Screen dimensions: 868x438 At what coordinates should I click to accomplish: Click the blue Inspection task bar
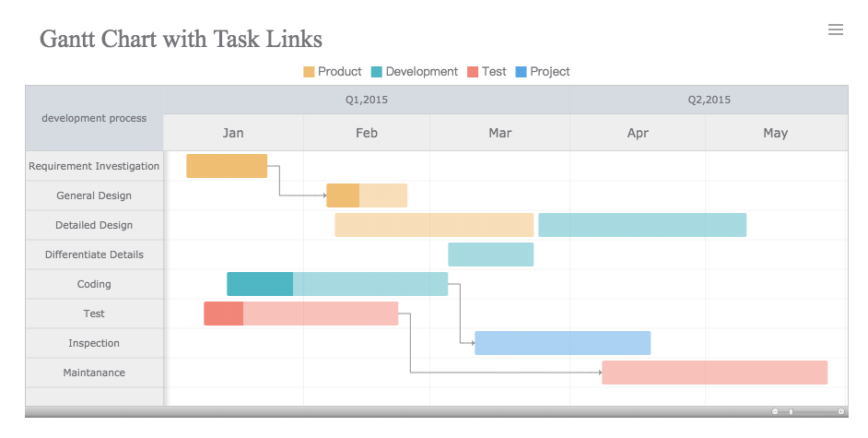pyautogui.click(x=562, y=343)
